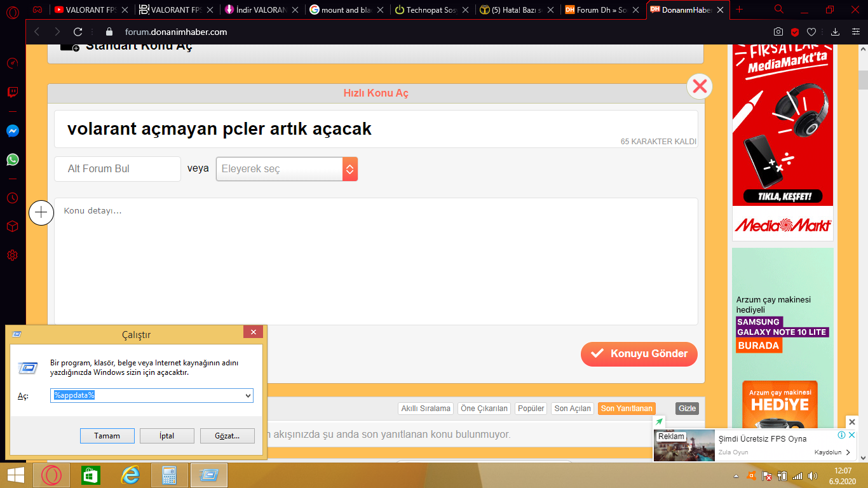Click the round plus icon beside Konu detayı
This screenshot has width=868, height=488.
coord(41,213)
